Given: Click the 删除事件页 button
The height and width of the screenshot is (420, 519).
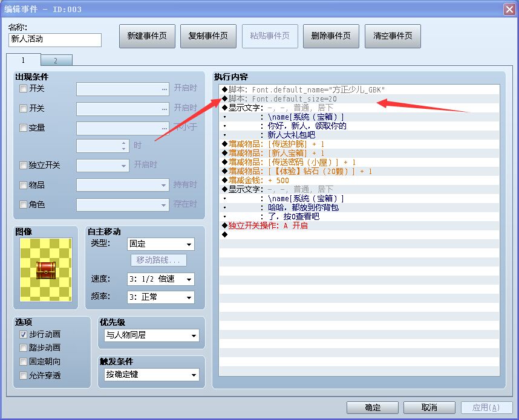Looking at the screenshot, I should click(331, 36).
